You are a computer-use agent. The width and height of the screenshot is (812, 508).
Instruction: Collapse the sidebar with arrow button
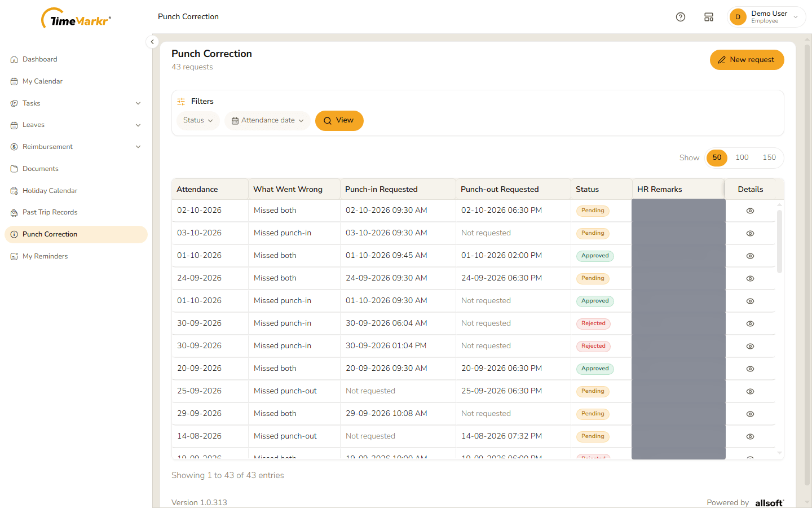point(152,42)
